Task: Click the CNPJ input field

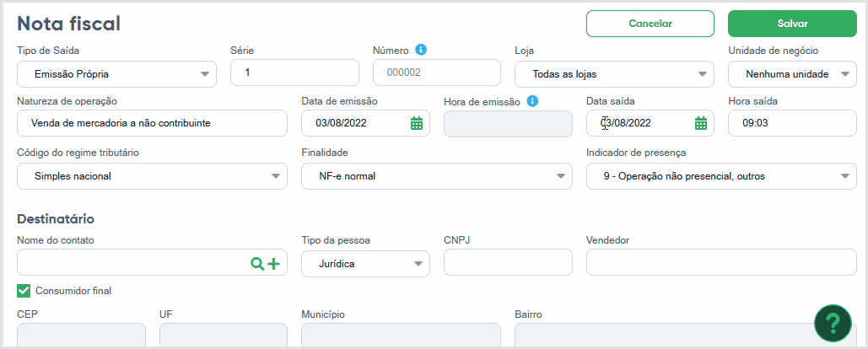Action: [508, 262]
